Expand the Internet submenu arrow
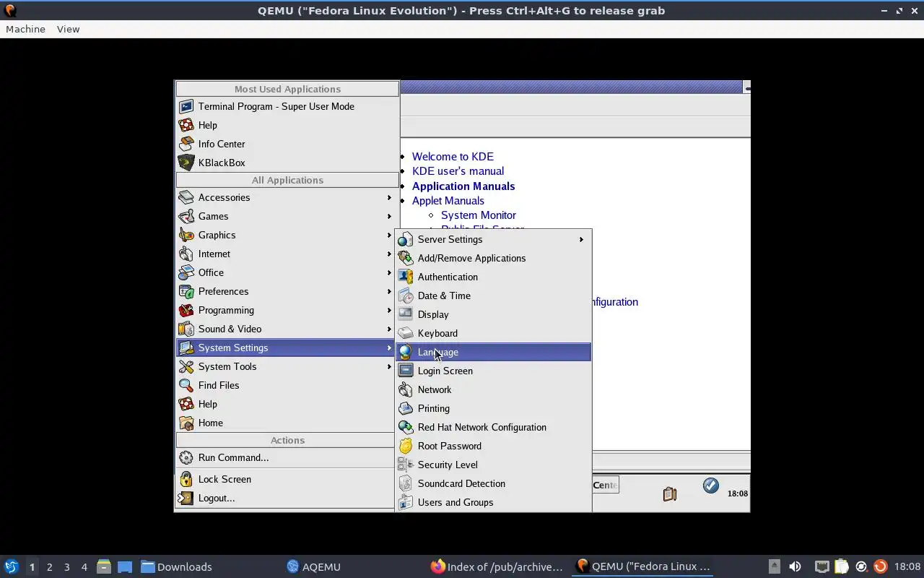 click(x=389, y=254)
